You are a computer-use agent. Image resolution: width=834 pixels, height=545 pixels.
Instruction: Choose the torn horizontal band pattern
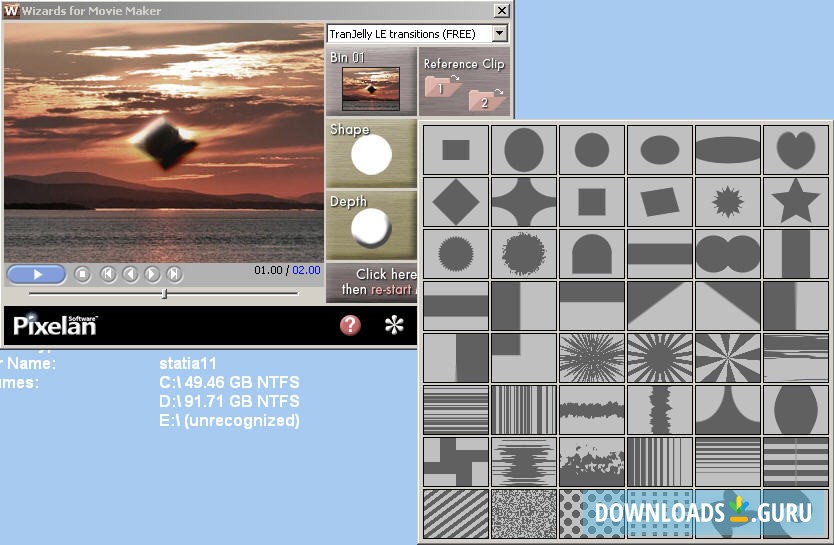click(x=592, y=410)
